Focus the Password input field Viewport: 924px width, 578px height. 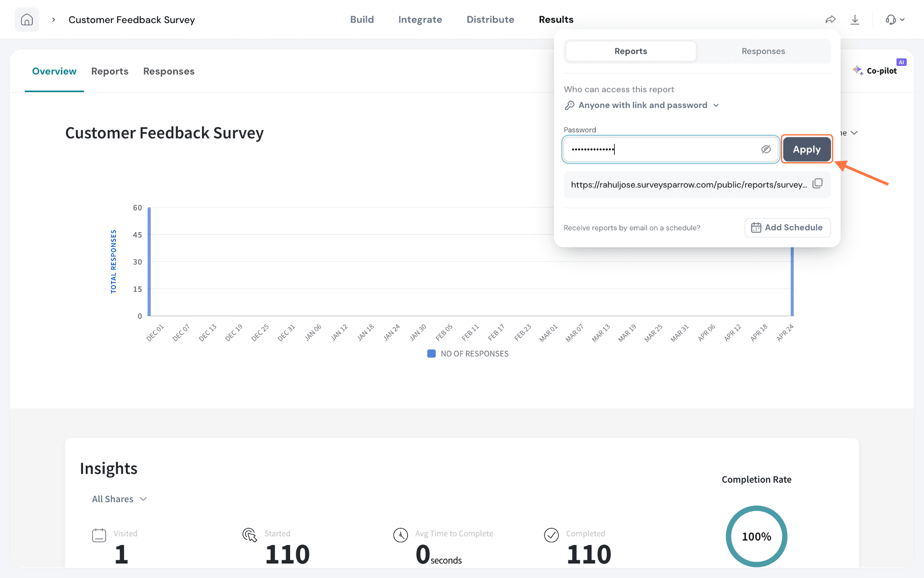click(670, 149)
